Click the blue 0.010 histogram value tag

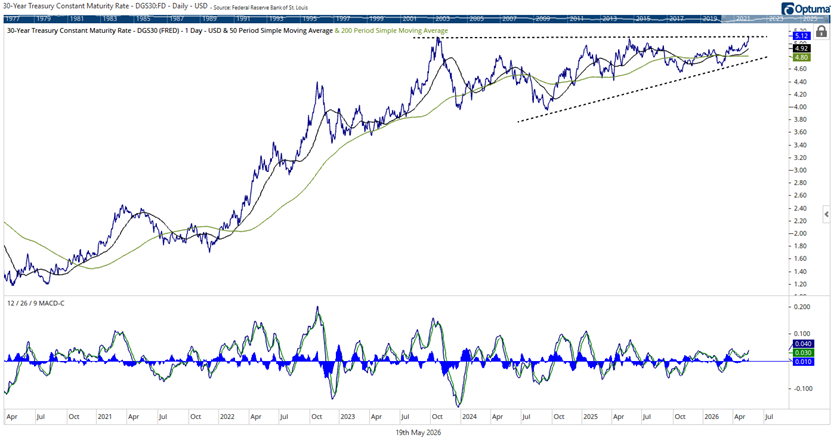[x=803, y=362]
